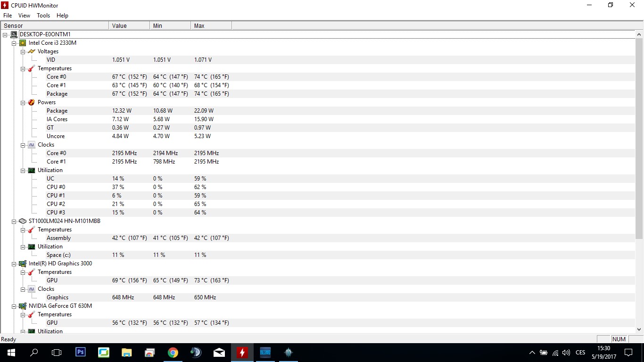
Task: Click the Value column header
Action: pyautogui.click(x=129, y=25)
